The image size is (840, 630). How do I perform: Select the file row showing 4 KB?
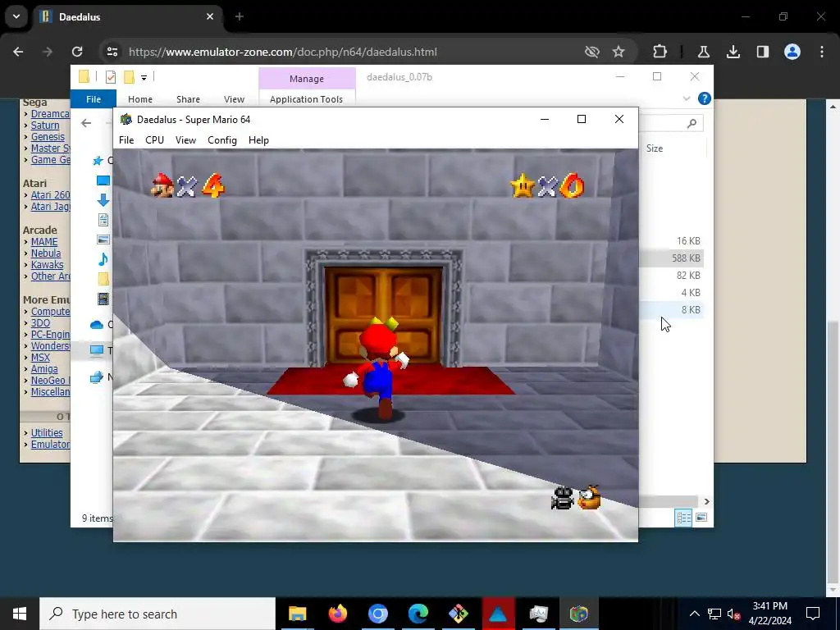pos(671,293)
